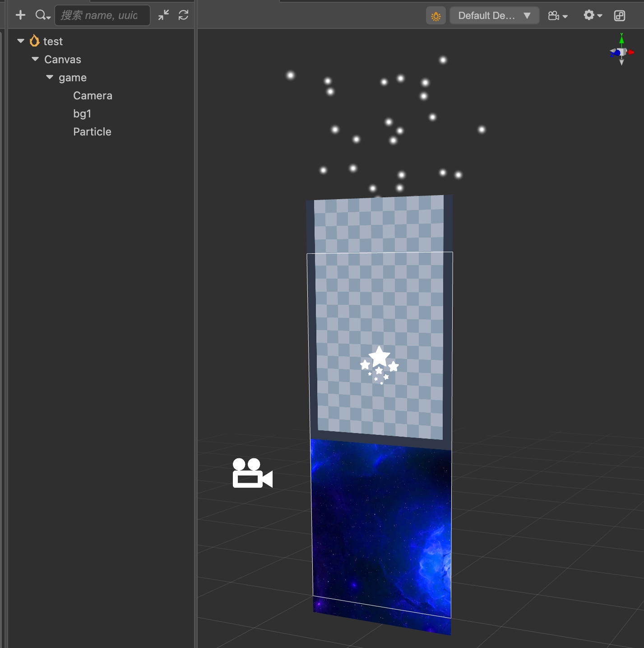Open the Default Design resolution dropdown
Viewport: 644px width, 648px height.
[x=495, y=16]
